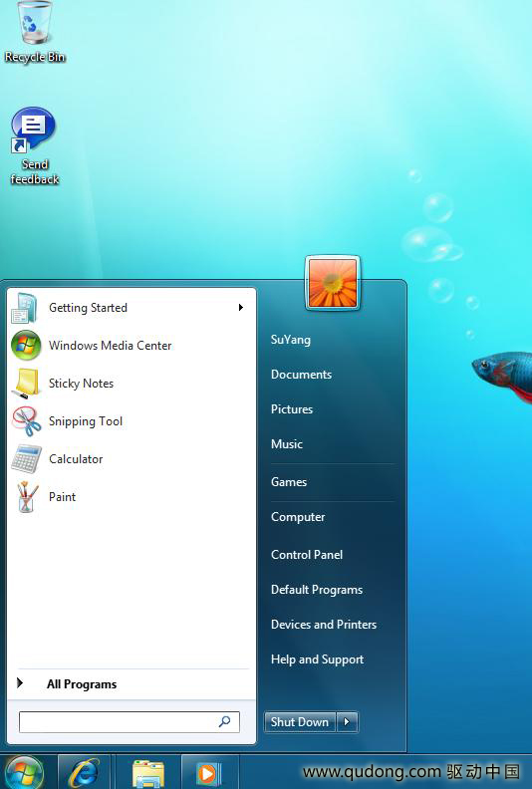The height and width of the screenshot is (789, 532).
Task: Click the Start menu search box
Action: coord(130,722)
